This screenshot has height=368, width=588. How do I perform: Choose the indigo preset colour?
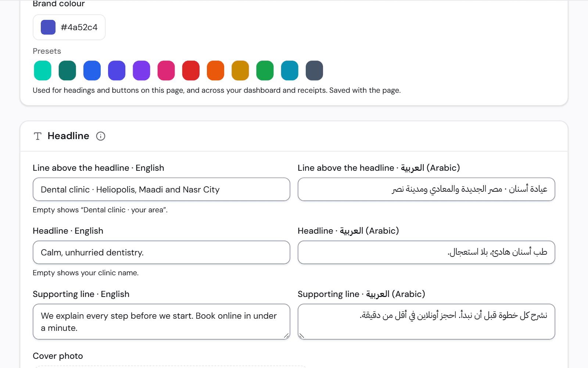pos(117,70)
